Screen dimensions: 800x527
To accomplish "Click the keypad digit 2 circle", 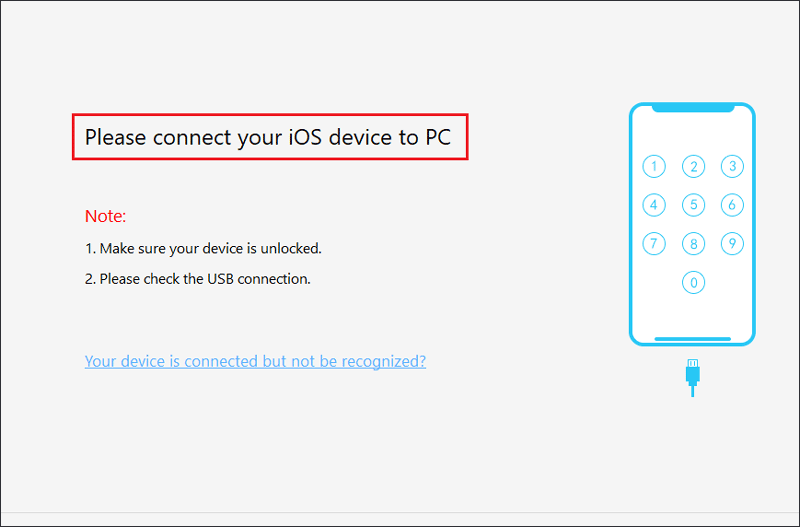I will point(693,166).
